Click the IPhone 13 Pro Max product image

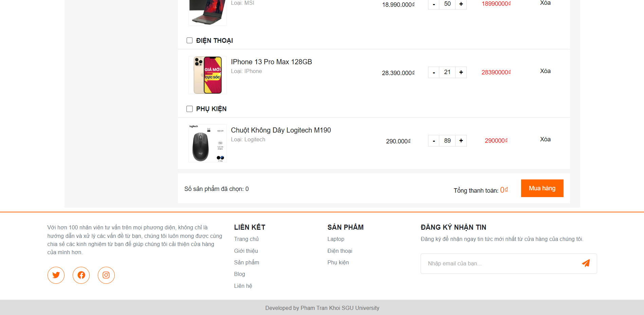(207, 75)
